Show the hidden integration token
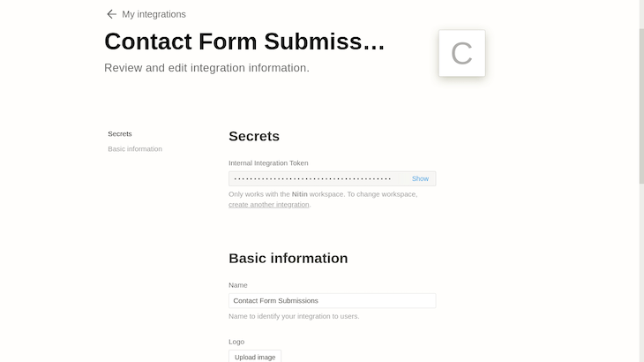644x362 pixels. (x=420, y=178)
